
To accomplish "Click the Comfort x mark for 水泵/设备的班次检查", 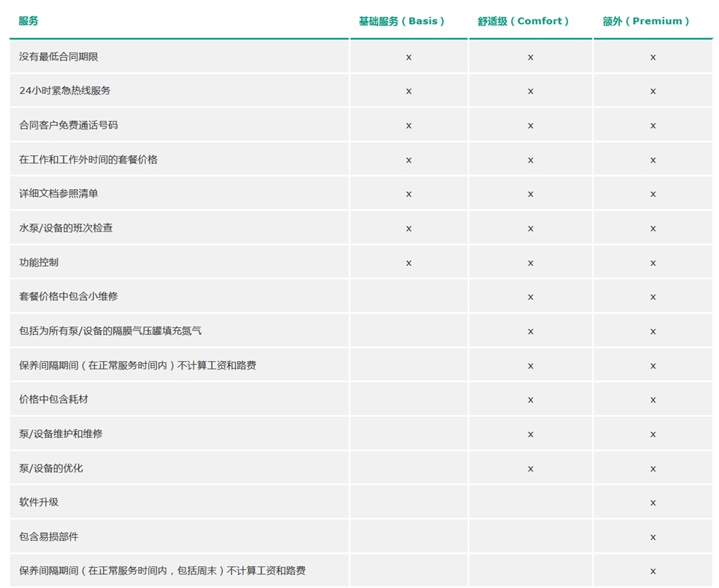I will 531,229.
